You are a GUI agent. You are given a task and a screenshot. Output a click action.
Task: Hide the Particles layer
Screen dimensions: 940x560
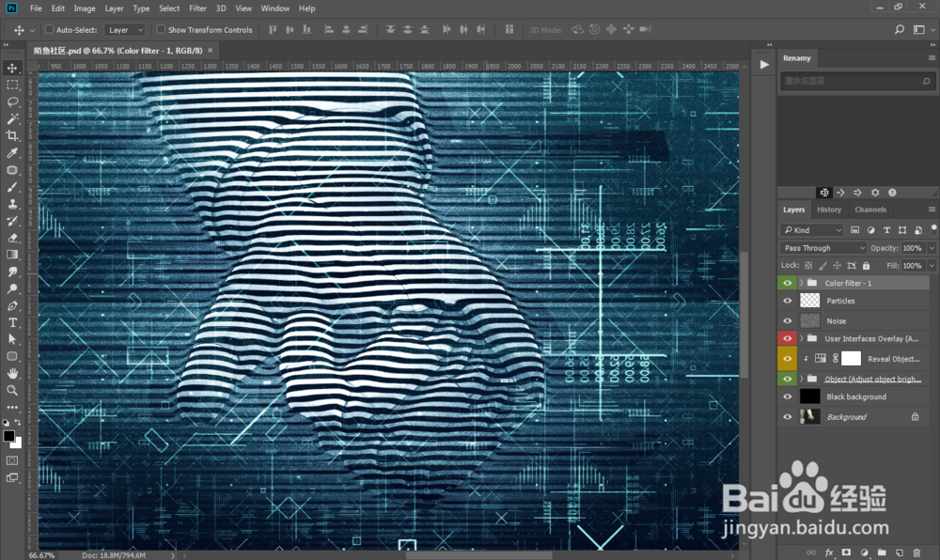click(x=787, y=301)
